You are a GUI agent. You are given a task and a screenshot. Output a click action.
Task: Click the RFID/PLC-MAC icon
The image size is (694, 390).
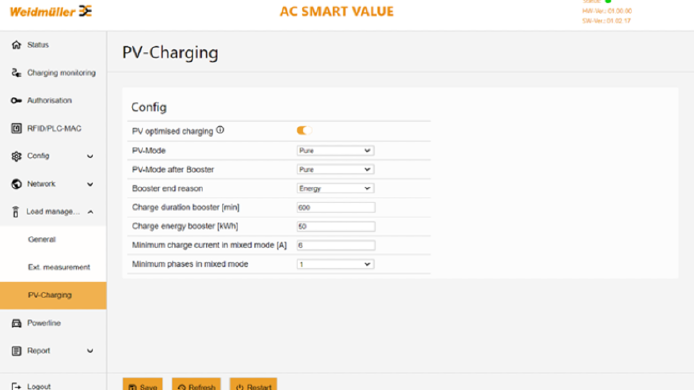16,128
